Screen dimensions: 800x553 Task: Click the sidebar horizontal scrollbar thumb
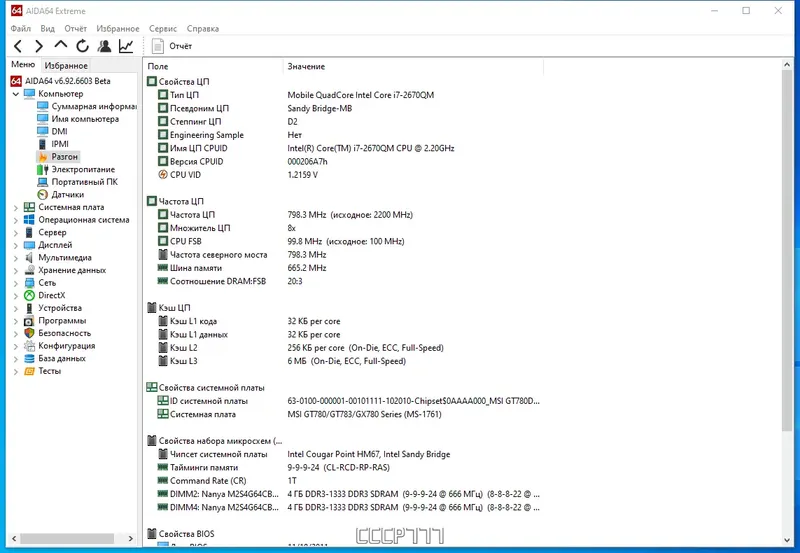[67, 539]
